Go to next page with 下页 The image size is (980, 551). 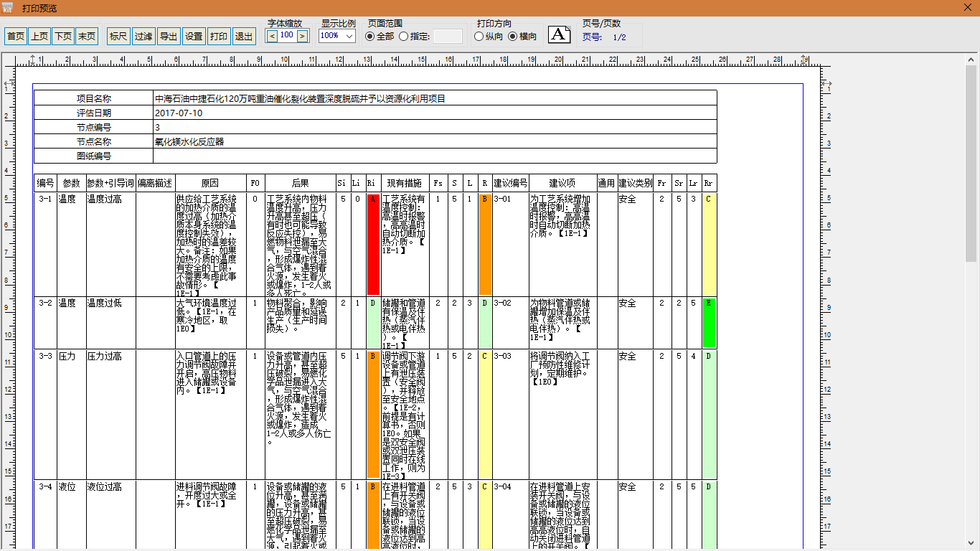tap(63, 36)
